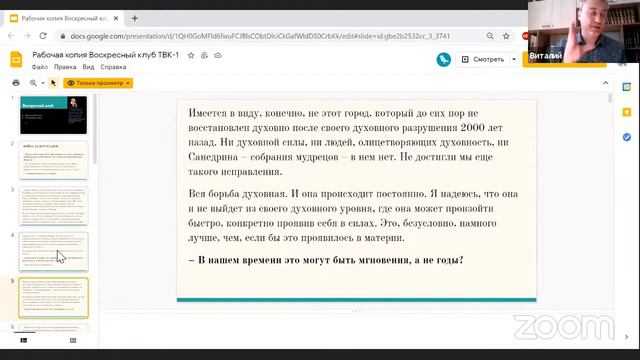The height and width of the screenshot is (360, 640).
Task: Click the browser forward arrow
Action: [27, 36]
